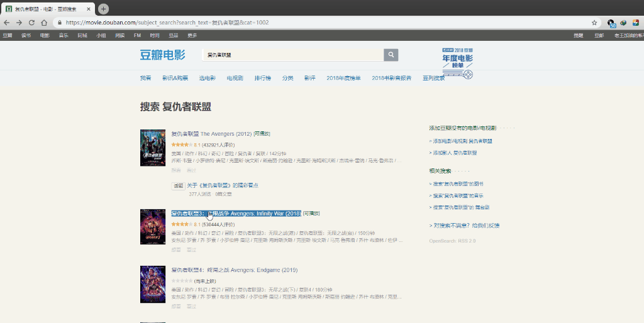Open 豆瓣 home in the top bar
The width and height of the screenshot is (644, 323).
[7, 35]
